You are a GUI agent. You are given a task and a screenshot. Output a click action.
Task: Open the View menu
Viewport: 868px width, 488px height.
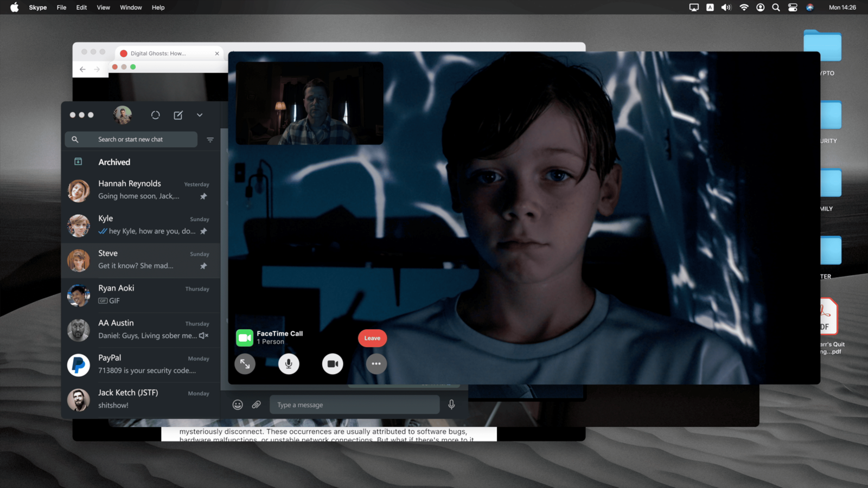click(103, 8)
